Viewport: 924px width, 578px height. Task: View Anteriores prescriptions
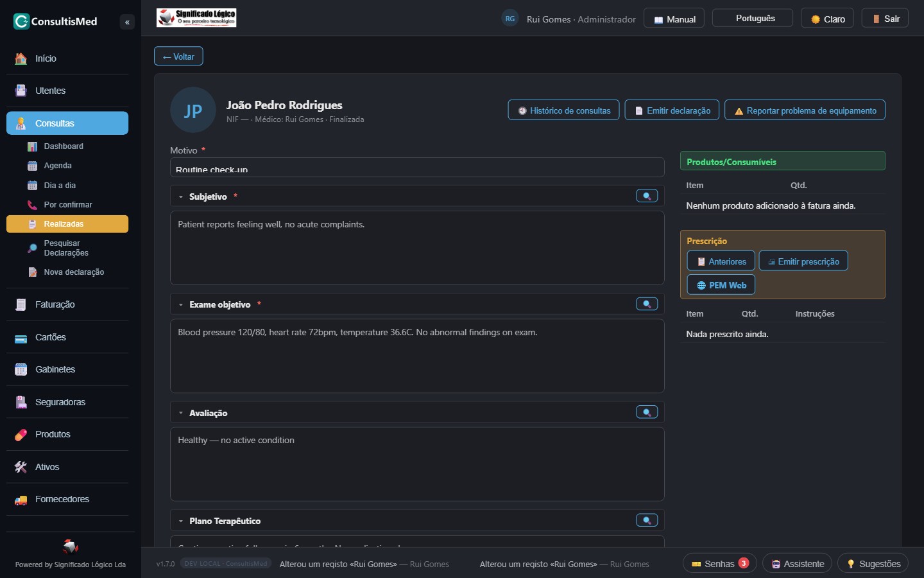point(721,261)
